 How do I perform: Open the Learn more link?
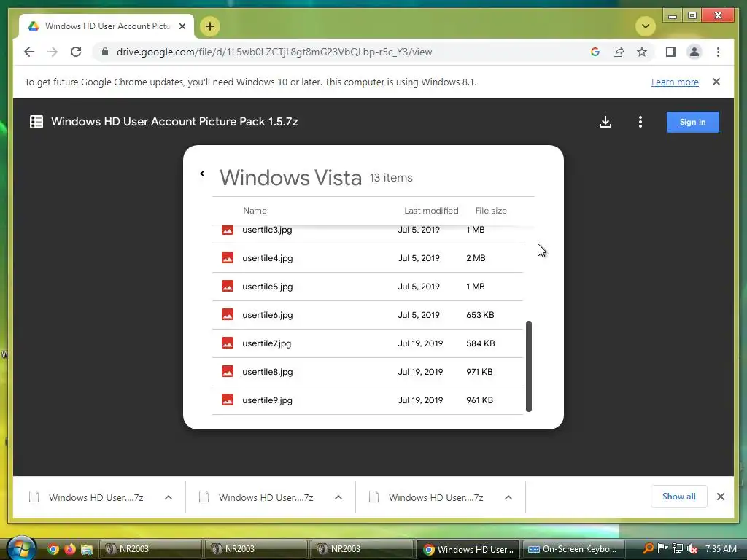(675, 82)
